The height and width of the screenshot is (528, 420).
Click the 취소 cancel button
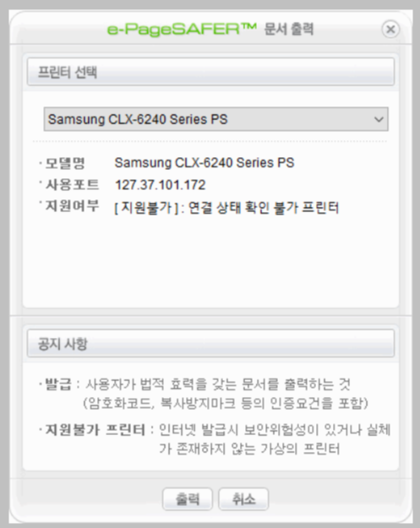[x=243, y=498]
